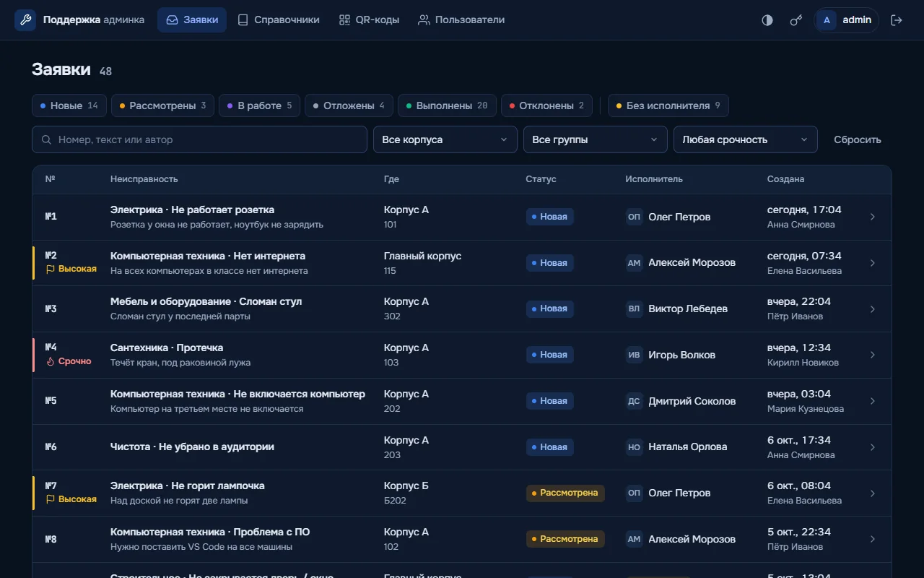Expand the Все группы dropdown
This screenshot has height=578, width=924.
596,139
